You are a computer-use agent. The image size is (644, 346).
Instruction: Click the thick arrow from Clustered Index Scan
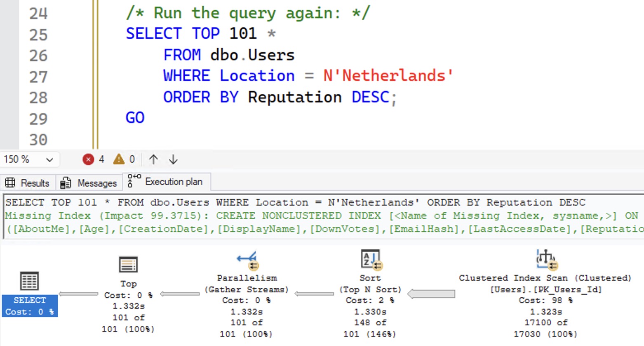[x=431, y=294]
